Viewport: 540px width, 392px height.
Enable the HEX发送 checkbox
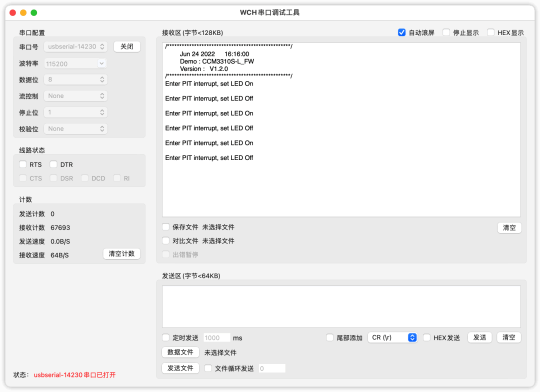pos(426,337)
